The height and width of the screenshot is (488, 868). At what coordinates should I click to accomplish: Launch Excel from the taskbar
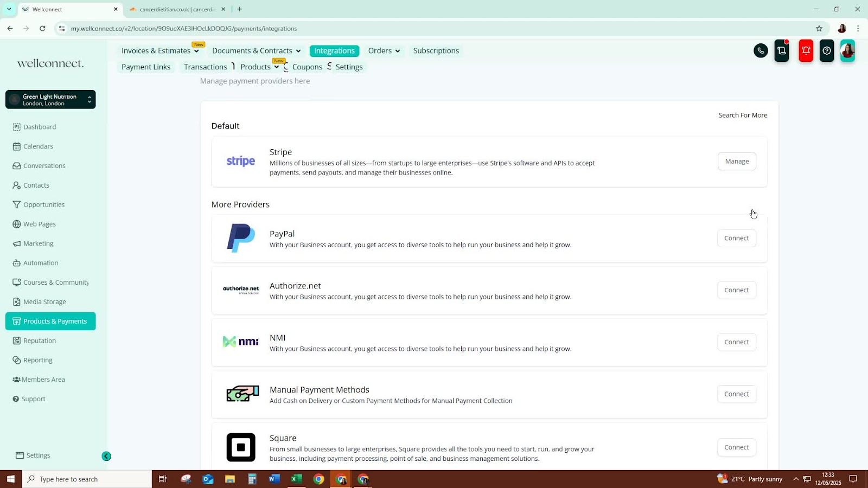(296, 479)
